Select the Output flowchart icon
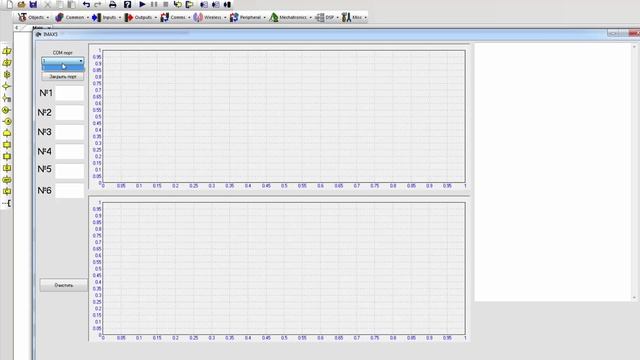Screen dimensions: 640x360 click(x=7, y=63)
